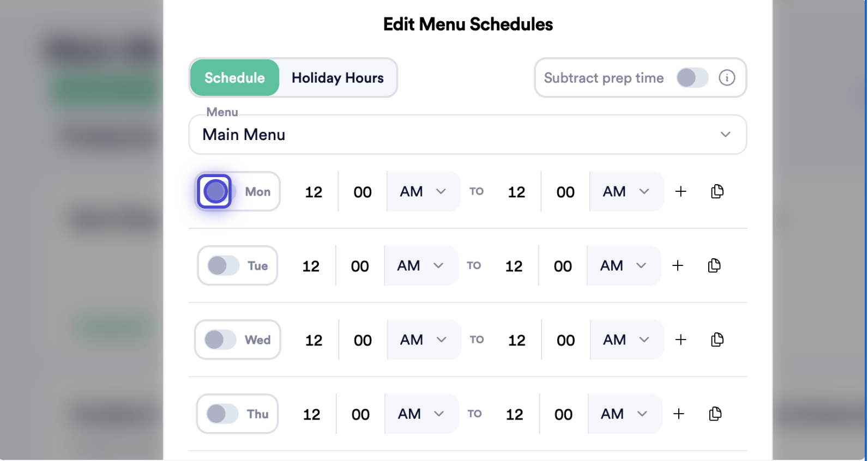Edit Thursday end minutes field
Screen dimensions: 868x461
tap(564, 414)
